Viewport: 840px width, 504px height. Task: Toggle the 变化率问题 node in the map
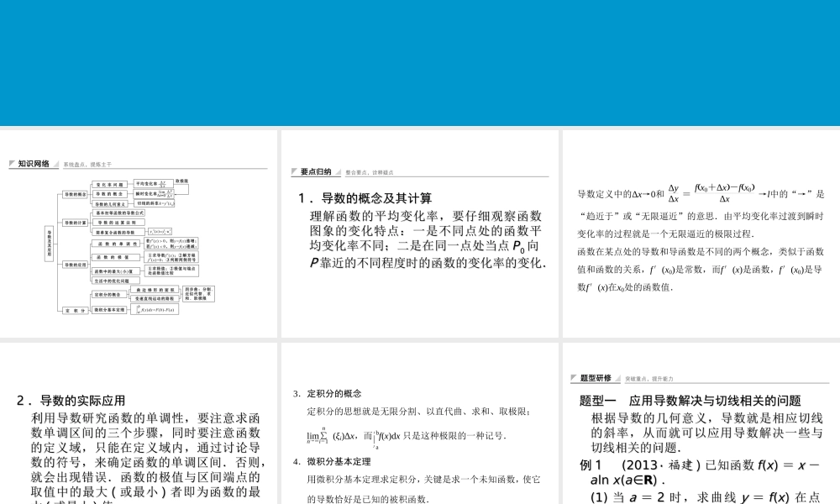click(111, 182)
